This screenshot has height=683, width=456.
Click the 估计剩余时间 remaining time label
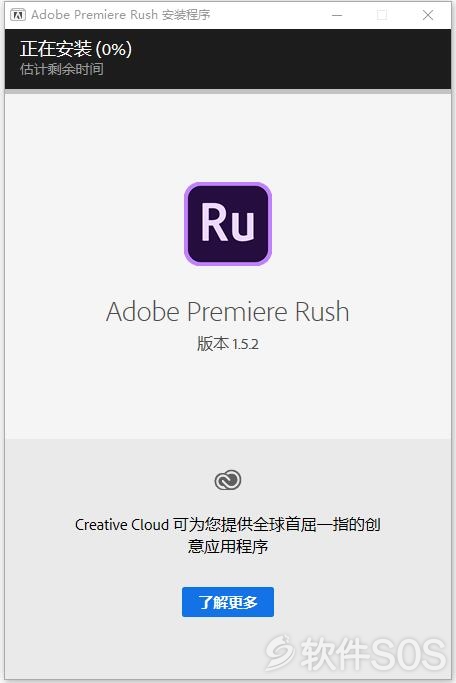pyautogui.click(x=62, y=69)
